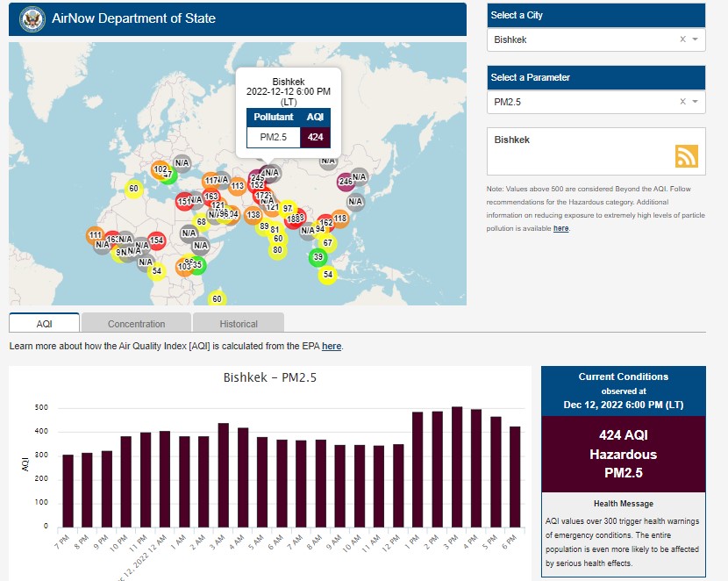The width and height of the screenshot is (728, 581).
Task: Expand the Select a Parameter dropdown arrow
Action: [696, 102]
